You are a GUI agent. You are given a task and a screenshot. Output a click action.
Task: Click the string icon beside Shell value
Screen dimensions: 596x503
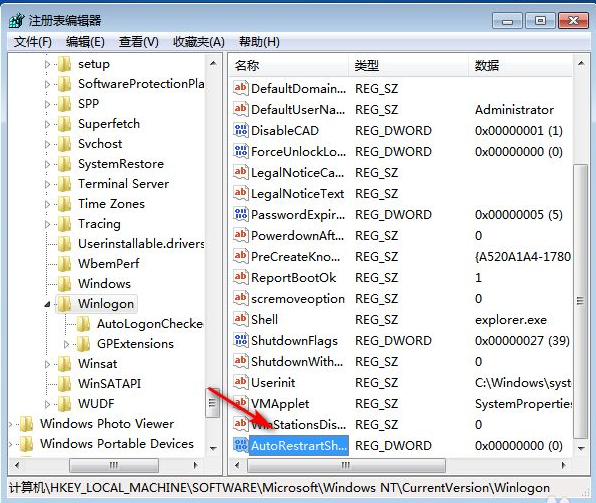coord(241,319)
